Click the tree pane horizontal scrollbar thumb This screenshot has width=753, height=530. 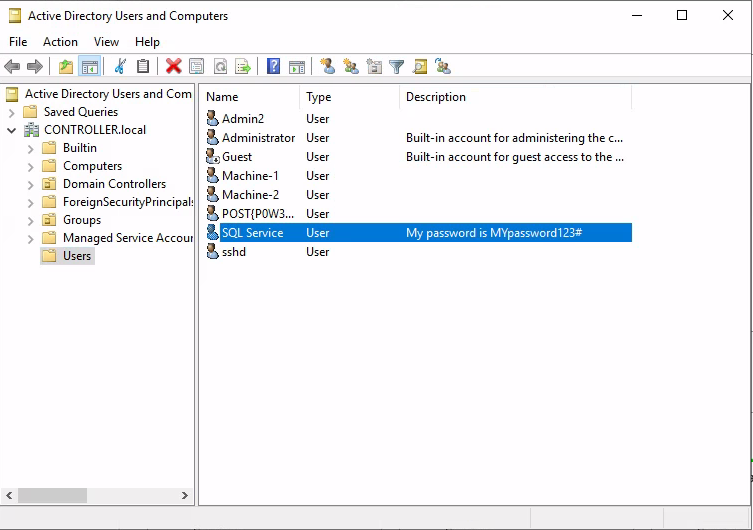(52, 496)
